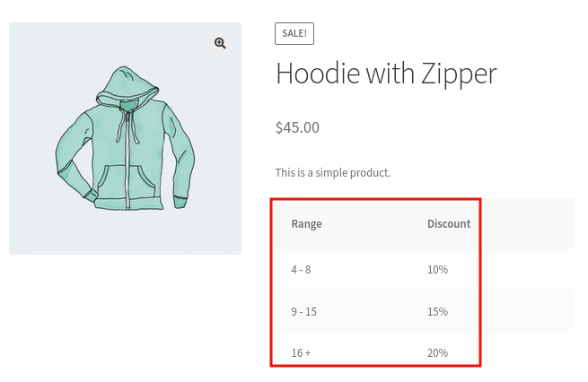588x382 pixels.
Task: Click the $45.00 price
Action: 297,127
